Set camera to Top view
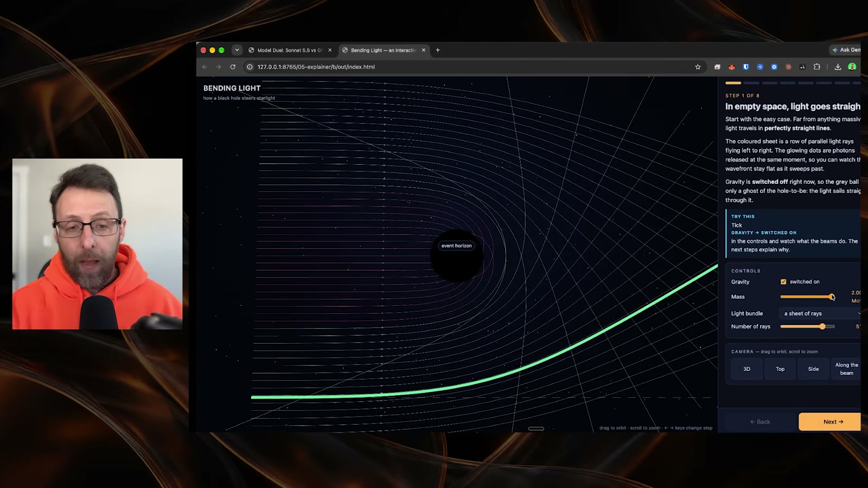 pos(780,369)
